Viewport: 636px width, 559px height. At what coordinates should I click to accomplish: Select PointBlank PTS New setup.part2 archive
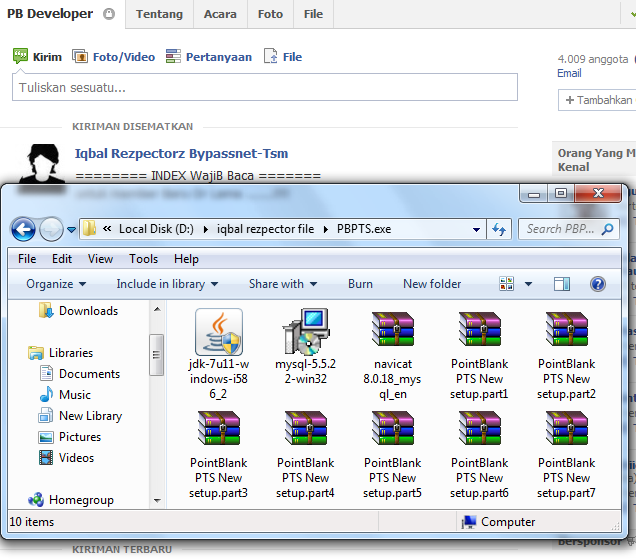(x=567, y=354)
